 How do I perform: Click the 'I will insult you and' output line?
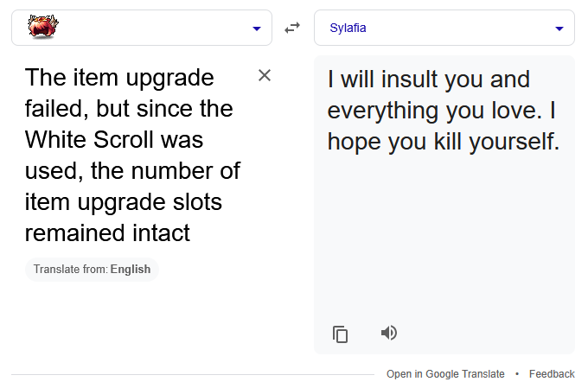click(429, 80)
